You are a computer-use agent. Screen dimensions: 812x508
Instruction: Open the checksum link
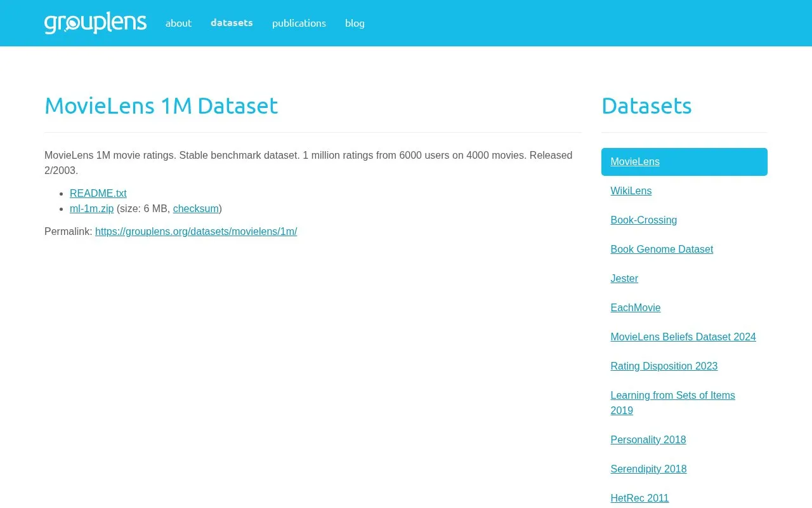coord(196,208)
